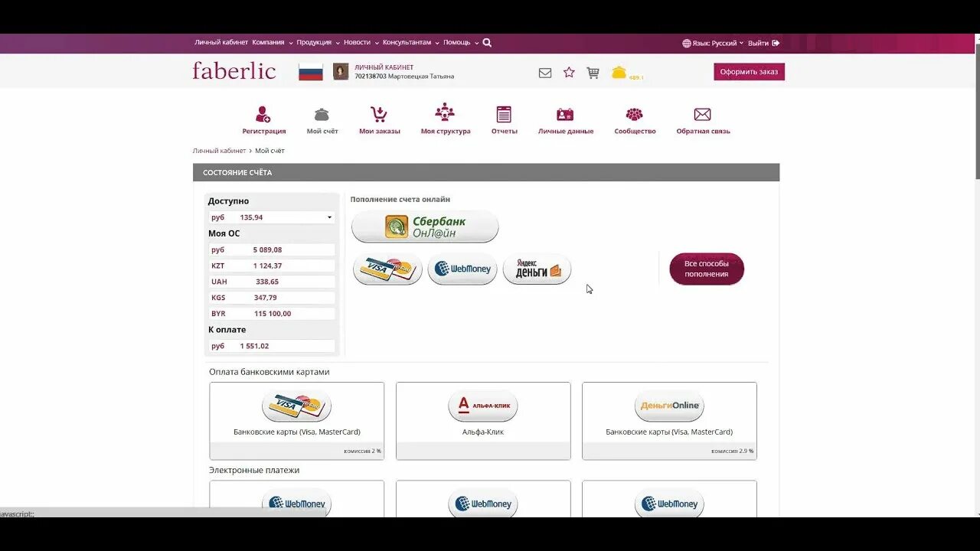Viewport: 980px width, 551px height.
Task: Click the yellow wallet balance icon
Action: click(619, 73)
